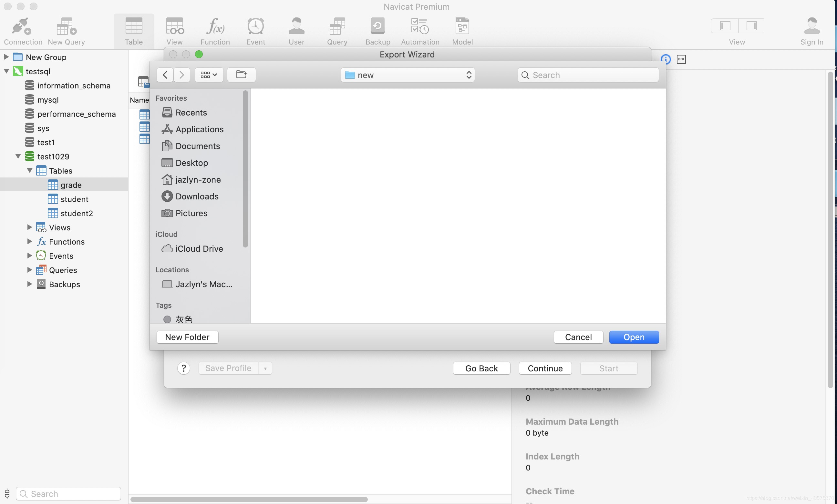
Task: Open the DDL panel icon
Action: pyautogui.click(x=681, y=59)
